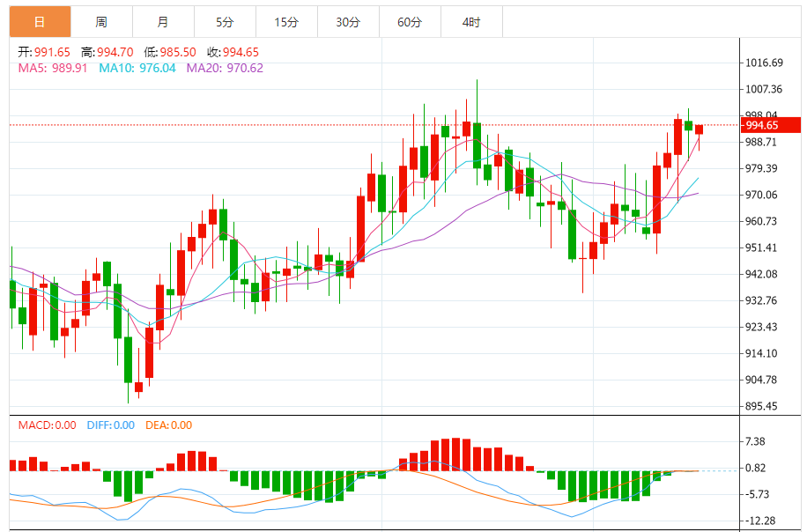Click the 895.45 price axis label
Screen dimensions: 807x532
pos(761,406)
